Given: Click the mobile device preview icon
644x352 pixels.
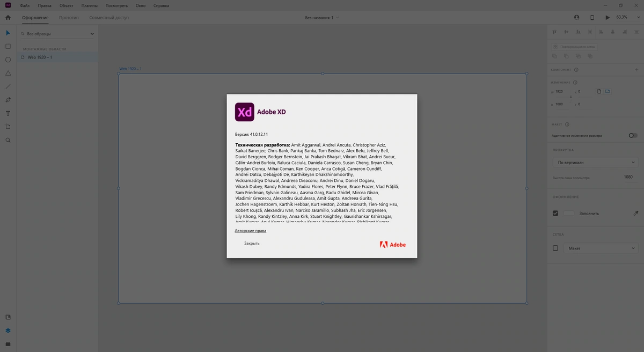Looking at the screenshot, I should (x=592, y=18).
